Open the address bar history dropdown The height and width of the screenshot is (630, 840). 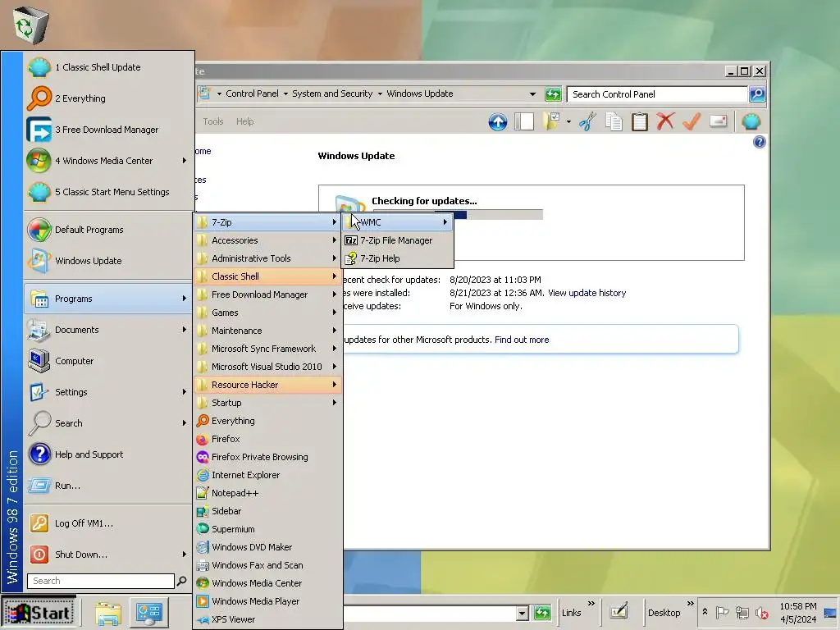532,94
